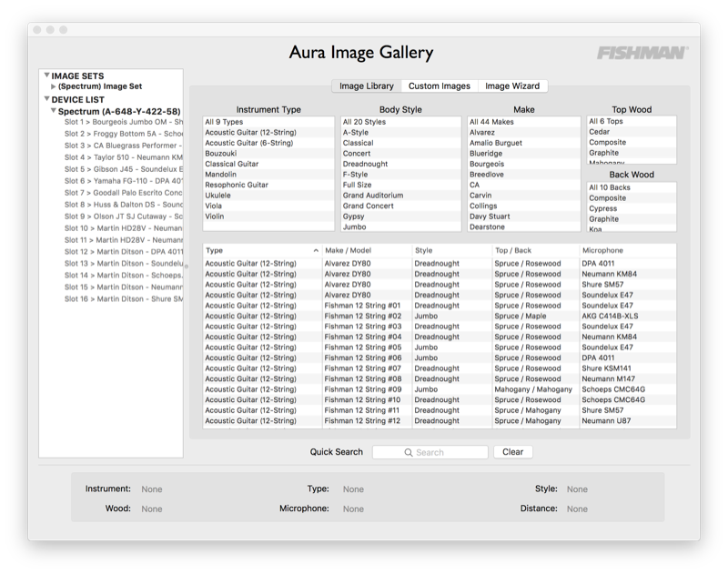Viewport: 728px width, 574px height.
Task: Sort table by Make / Model column
Action: (x=367, y=250)
